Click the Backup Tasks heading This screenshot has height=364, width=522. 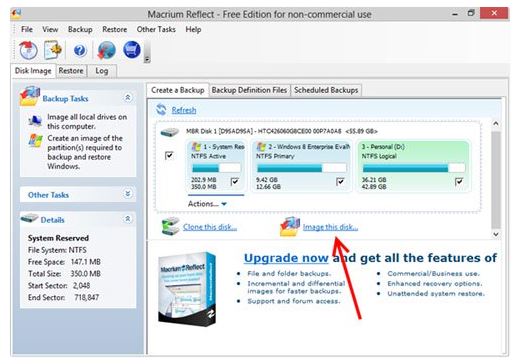pos(65,99)
